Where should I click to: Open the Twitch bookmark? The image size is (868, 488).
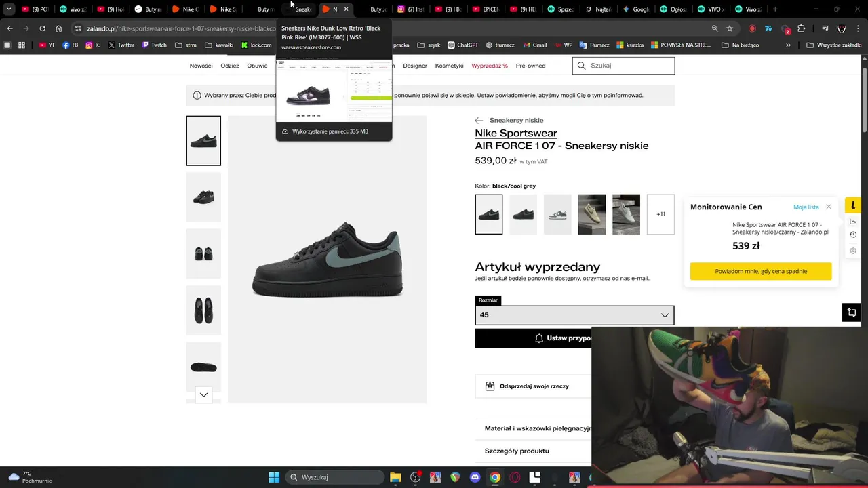click(154, 45)
